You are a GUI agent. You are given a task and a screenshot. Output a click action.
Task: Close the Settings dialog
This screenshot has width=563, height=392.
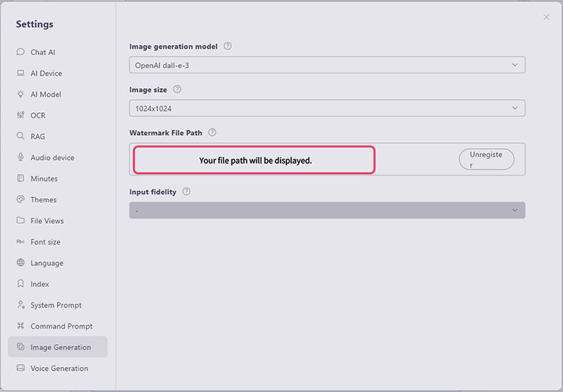pyautogui.click(x=546, y=17)
